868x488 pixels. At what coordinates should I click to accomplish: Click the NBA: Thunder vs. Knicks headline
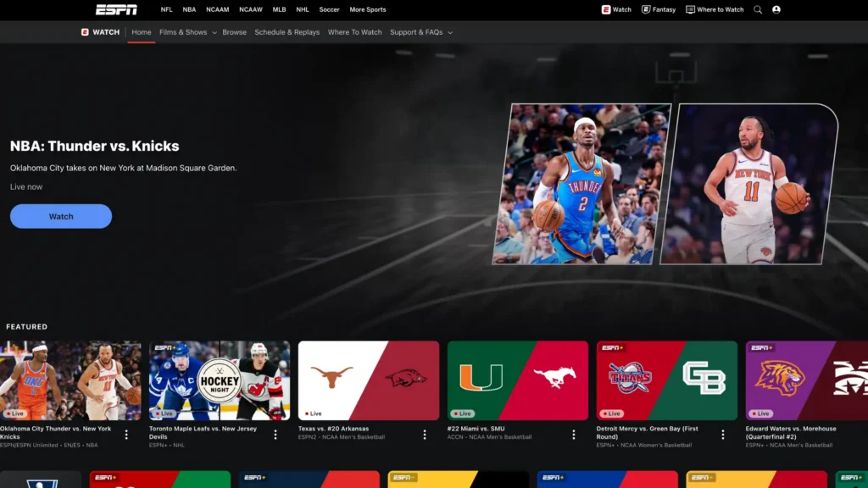pos(95,146)
